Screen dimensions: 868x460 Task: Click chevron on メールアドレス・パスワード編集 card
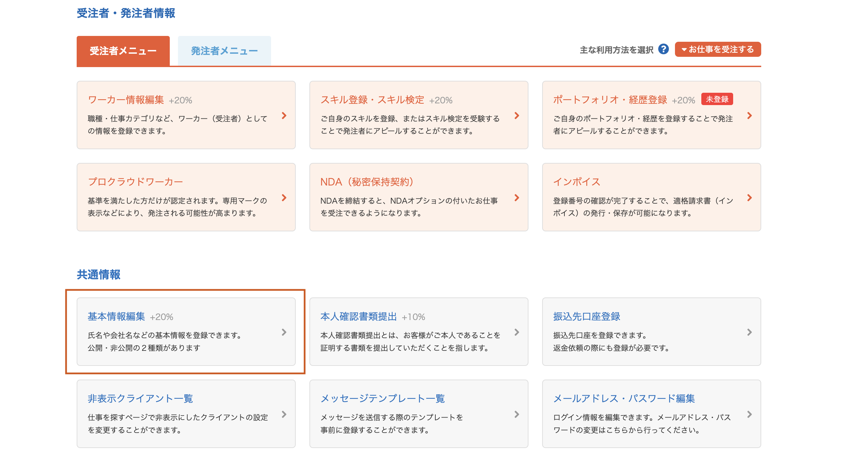pos(750,414)
